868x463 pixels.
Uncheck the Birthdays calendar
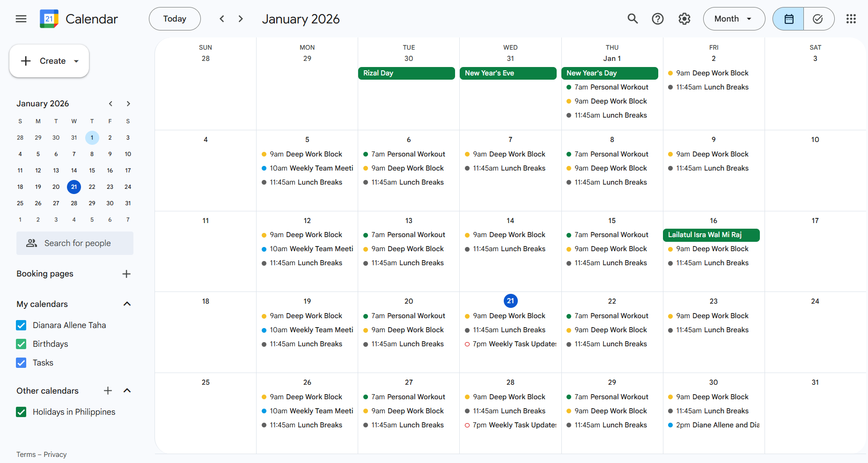click(21, 344)
